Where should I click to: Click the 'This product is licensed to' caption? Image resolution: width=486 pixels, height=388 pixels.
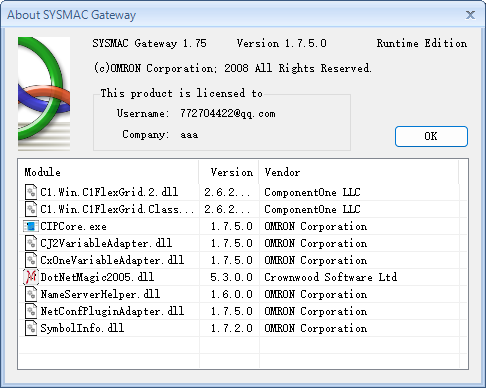182,93
